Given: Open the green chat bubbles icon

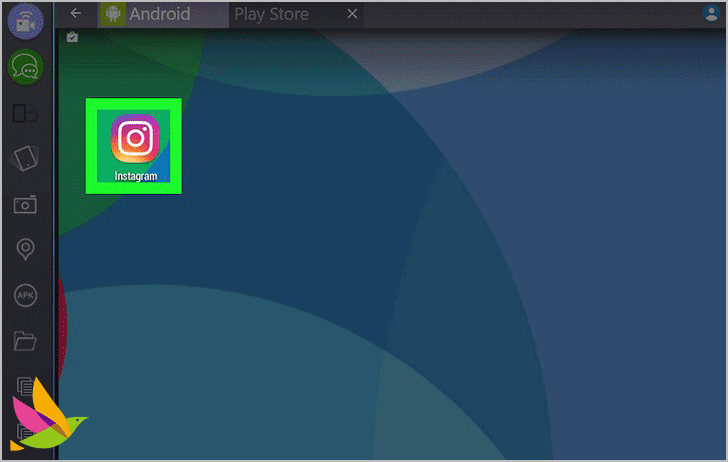Looking at the screenshot, I should [26, 67].
